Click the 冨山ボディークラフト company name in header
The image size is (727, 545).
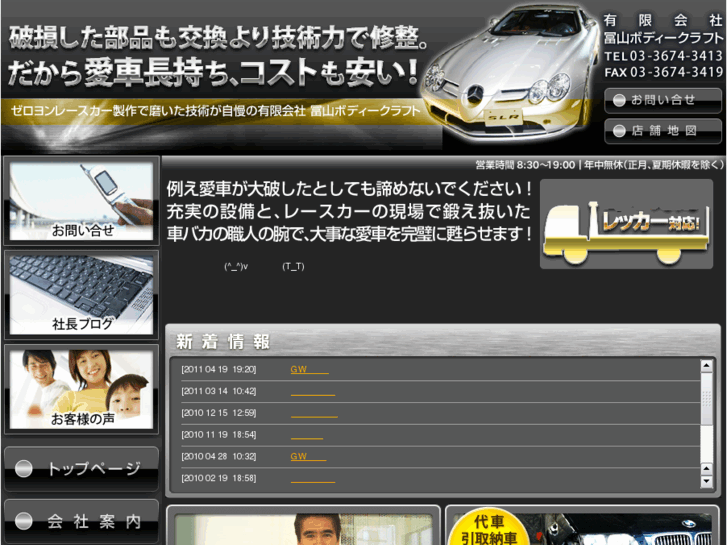[x=663, y=38]
